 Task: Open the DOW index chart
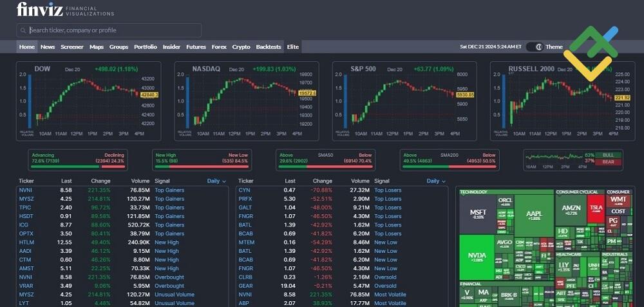89,101
